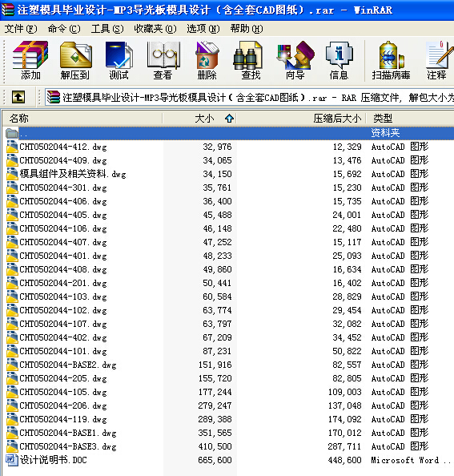Image resolution: width=454 pixels, height=476 pixels.
Task: Select file CHT0502044-102.dwg
Action: pyautogui.click(x=63, y=310)
